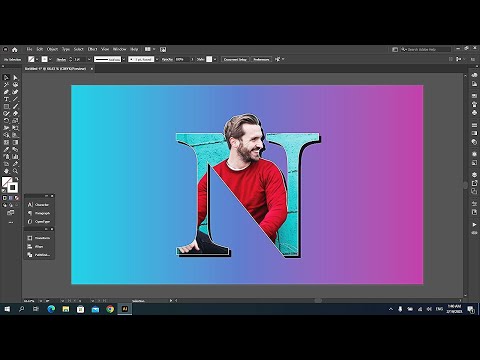The image size is (480, 360).
Task: Select the Hand tool
Action: pyautogui.click(x=6, y=171)
